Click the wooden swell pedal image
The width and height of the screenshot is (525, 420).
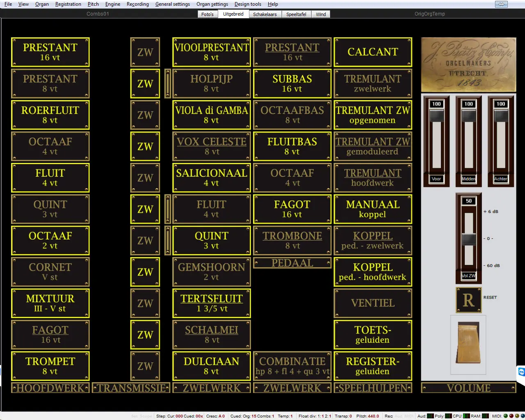point(468,344)
